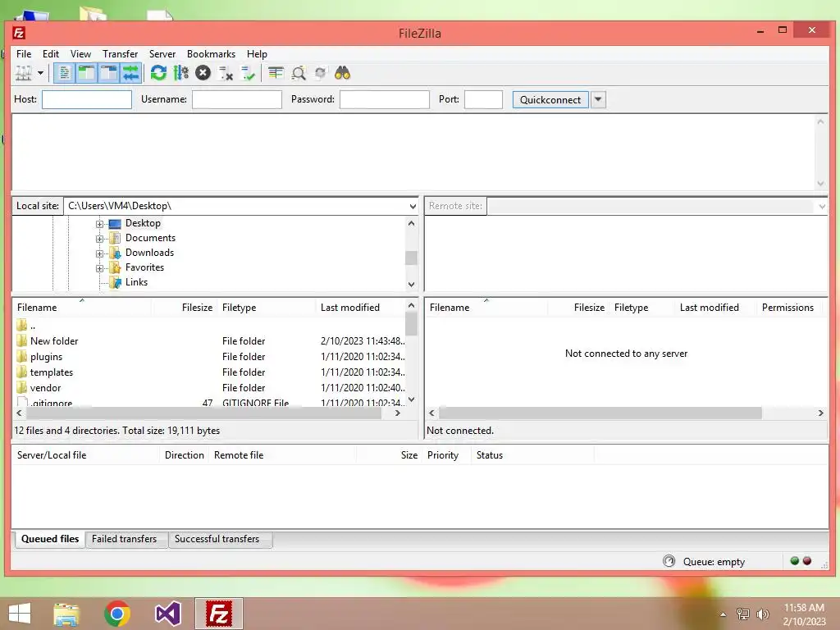This screenshot has width=840, height=630.
Task: Select the 'New folder' row
Action: point(208,341)
